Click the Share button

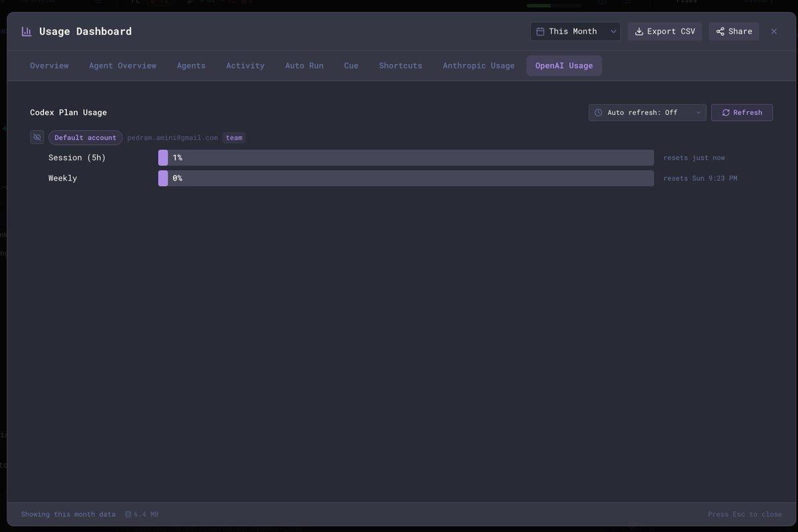pos(733,31)
